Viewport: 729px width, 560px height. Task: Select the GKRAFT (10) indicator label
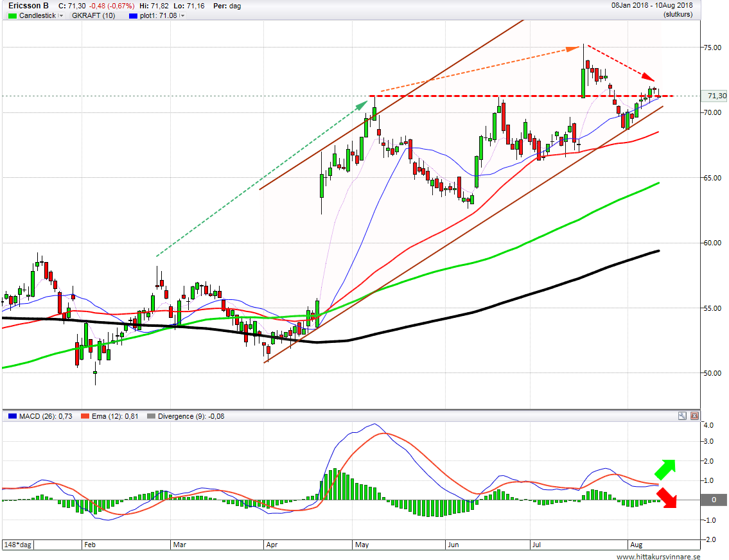93,16
